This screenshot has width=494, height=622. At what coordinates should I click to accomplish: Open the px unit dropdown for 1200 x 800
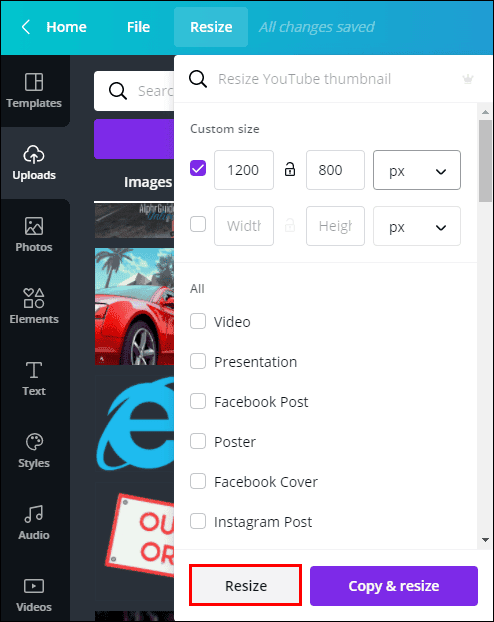pyautogui.click(x=417, y=170)
